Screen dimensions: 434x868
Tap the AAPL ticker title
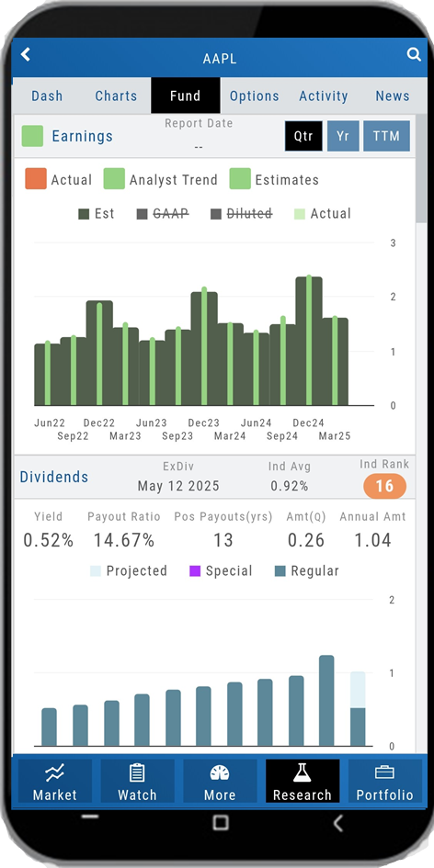[x=220, y=59]
